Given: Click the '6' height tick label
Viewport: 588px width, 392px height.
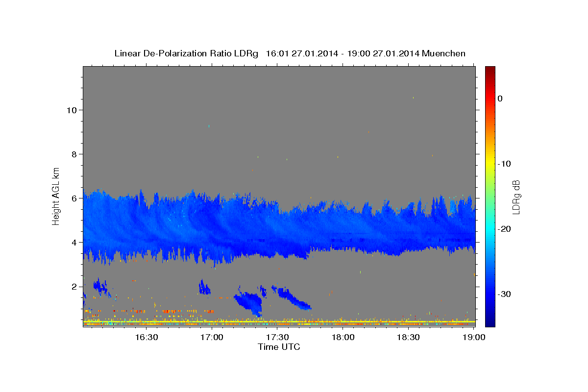Looking at the screenshot, I should click(x=74, y=198).
